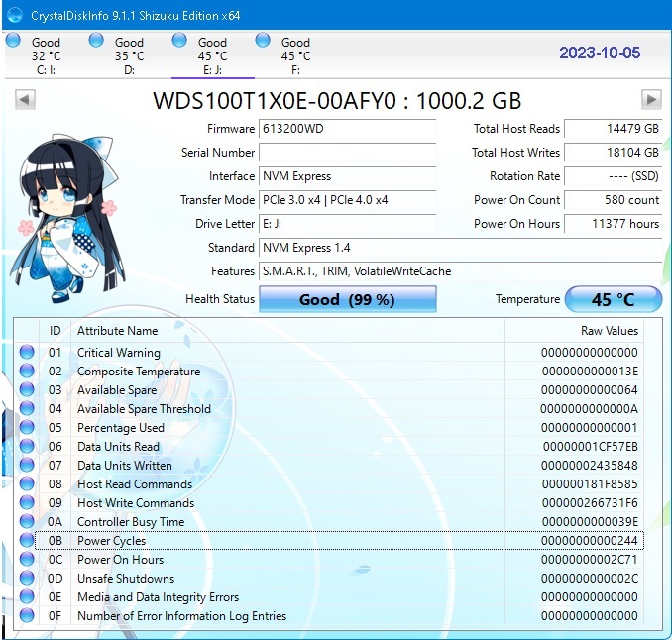Screen dimensions: 672x640
Task: Click status orb for Data Units Written row
Action: tap(27, 466)
